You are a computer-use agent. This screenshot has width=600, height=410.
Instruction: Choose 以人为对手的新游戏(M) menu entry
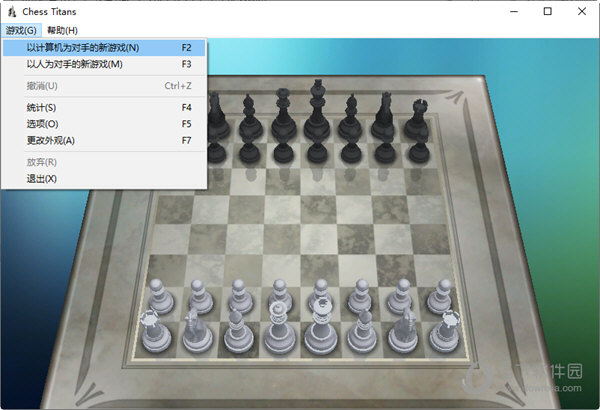104,64
